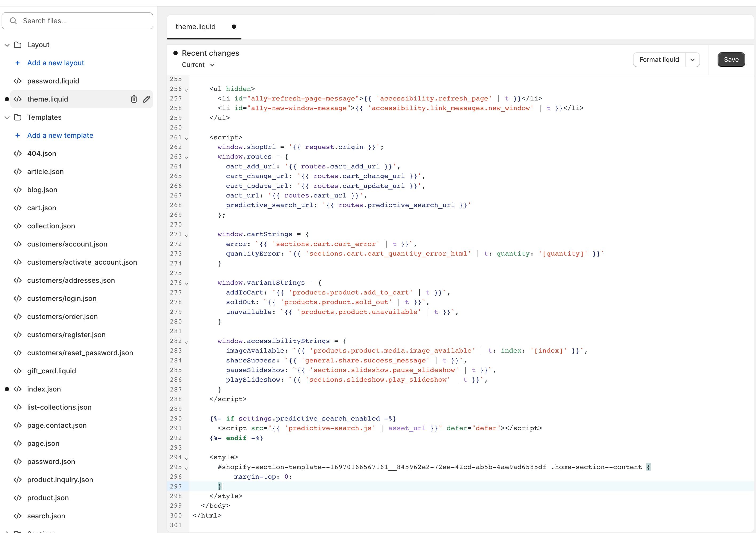Viewport: 756px width, 533px height.
Task: Collapse the Layout folder chevron
Action: click(x=7, y=45)
